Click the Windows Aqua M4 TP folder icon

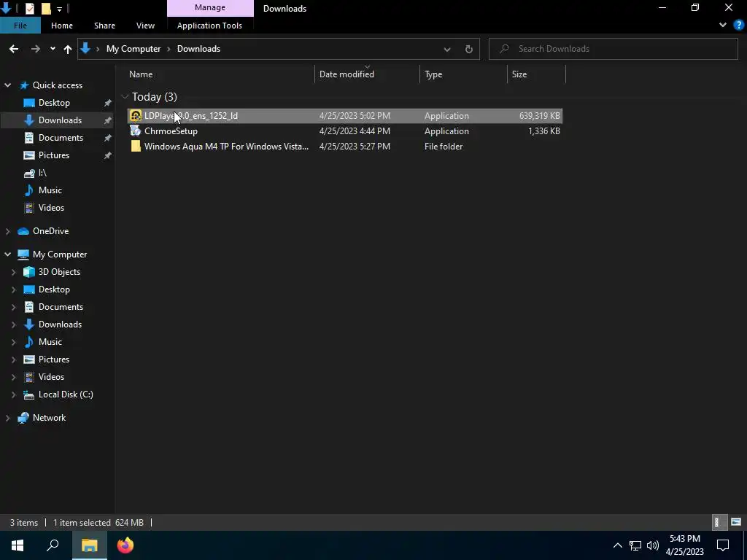coord(136,146)
